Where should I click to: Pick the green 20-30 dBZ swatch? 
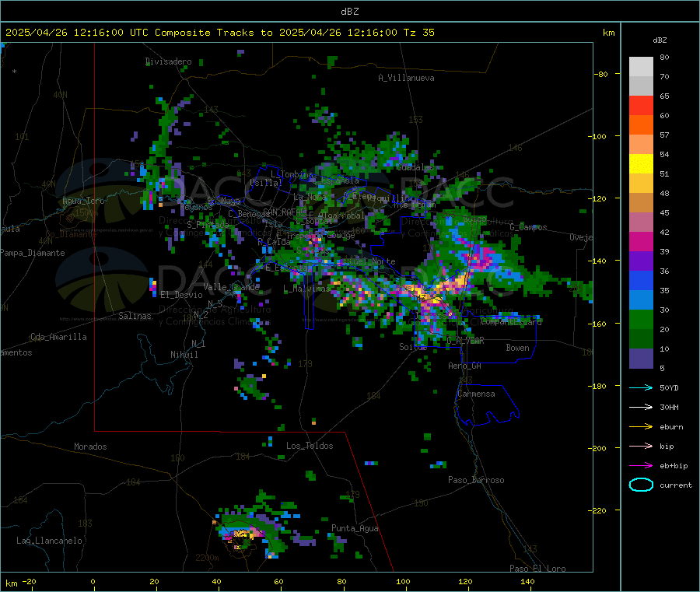coord(641,319)
